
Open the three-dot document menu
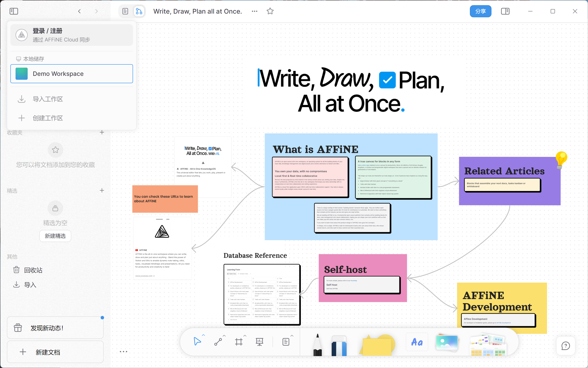[255, 11]
